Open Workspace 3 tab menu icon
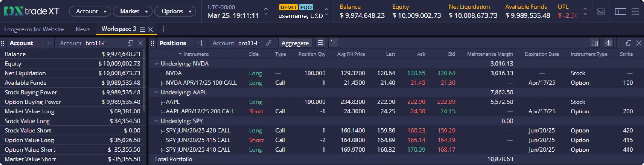This screenshot has width=644, height=165. [x=143, y=29]
